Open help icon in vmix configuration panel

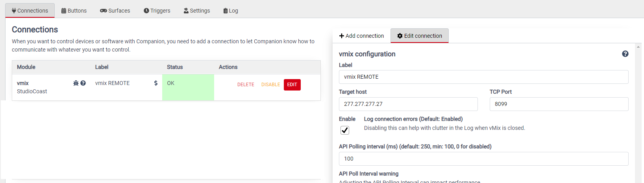[625, 54]
